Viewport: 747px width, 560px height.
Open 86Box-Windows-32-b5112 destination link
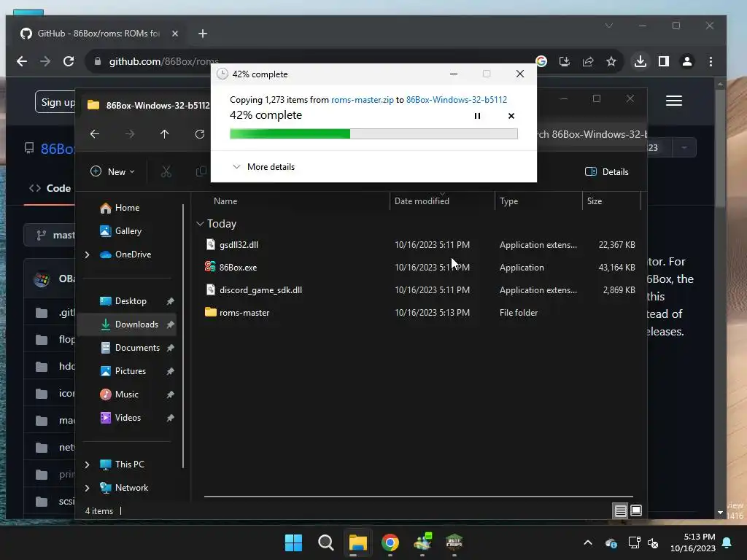click(457, 99)
